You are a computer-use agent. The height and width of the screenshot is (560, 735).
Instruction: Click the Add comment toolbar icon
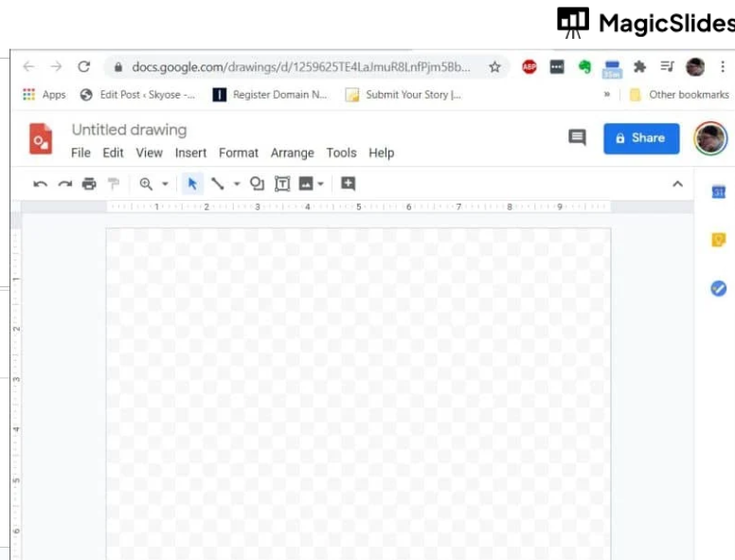tap(348, 184)
